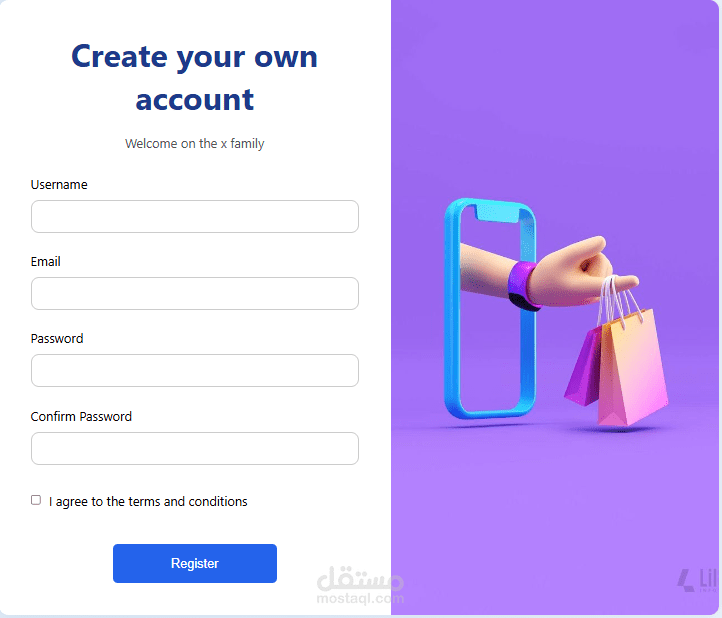Select the Confirm Password input field
This screenshot has height=618, width=722.
point(195,448)
